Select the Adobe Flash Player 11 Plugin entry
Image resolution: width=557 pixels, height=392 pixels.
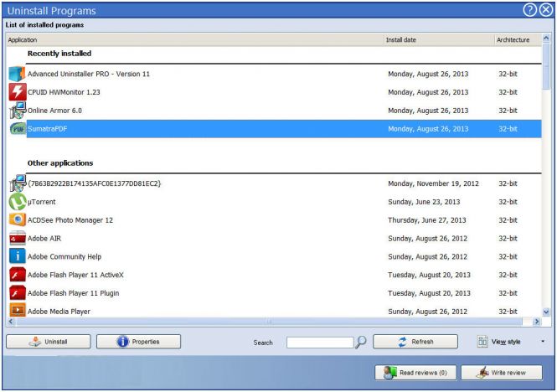tap(73, 293)
